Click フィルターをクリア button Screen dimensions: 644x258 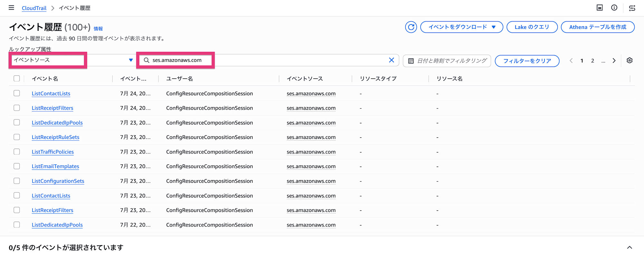tap(527, 61)
